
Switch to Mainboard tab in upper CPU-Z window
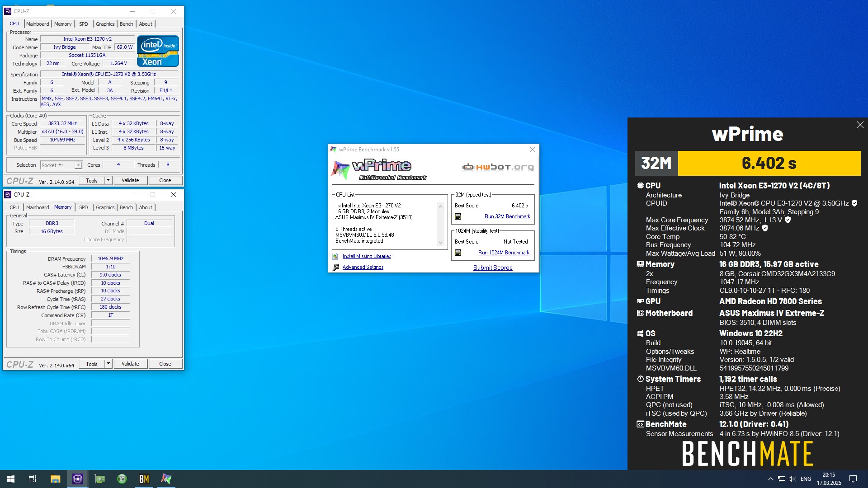coord(38,24)
